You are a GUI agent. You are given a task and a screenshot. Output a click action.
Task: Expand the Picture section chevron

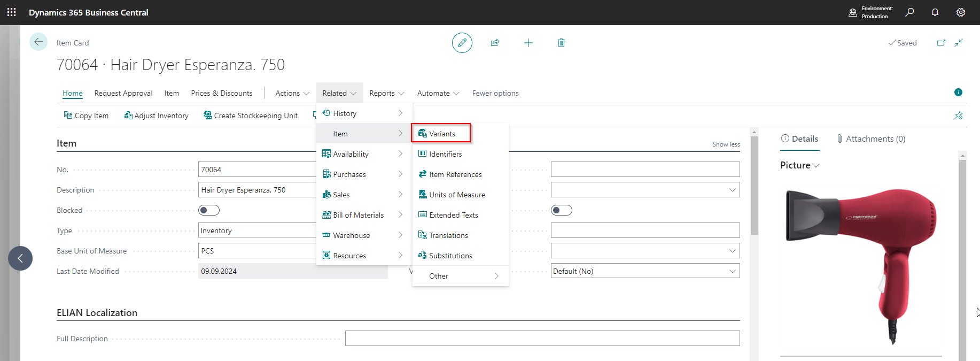(x=816, y=166)
